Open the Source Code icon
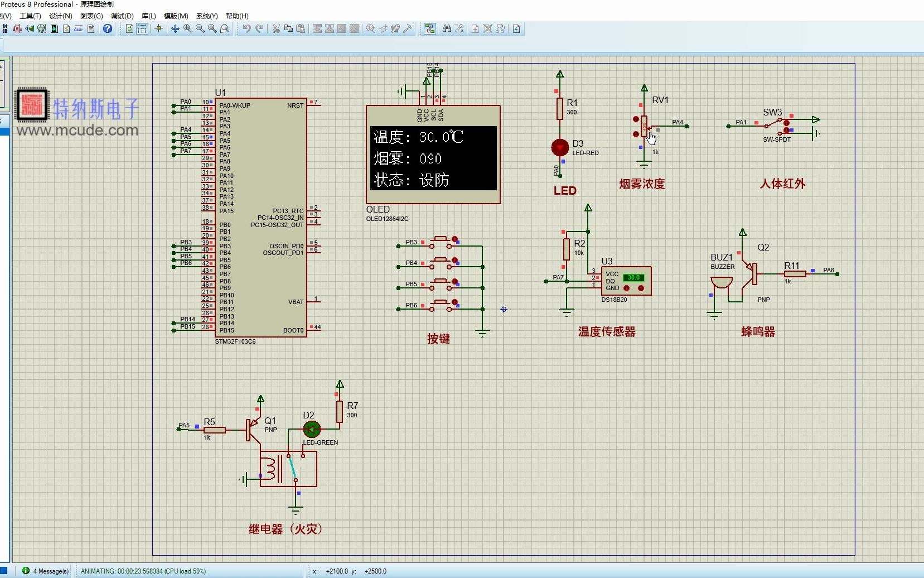 tap(79, 28)
